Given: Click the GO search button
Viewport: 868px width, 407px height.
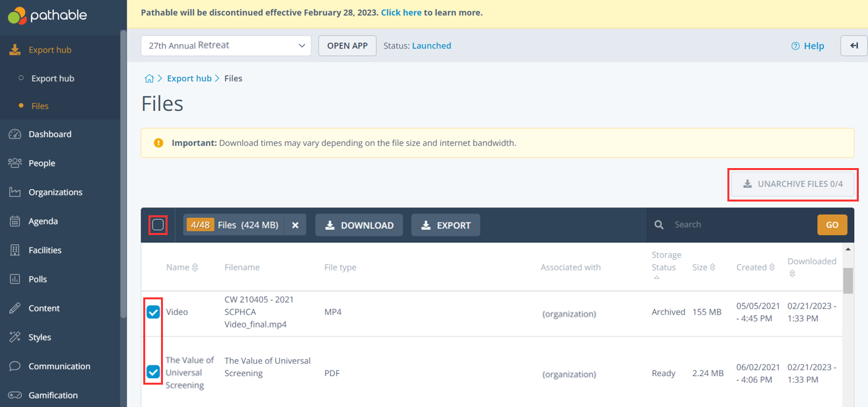Looking at the screenshot, I should coord(832,225).
